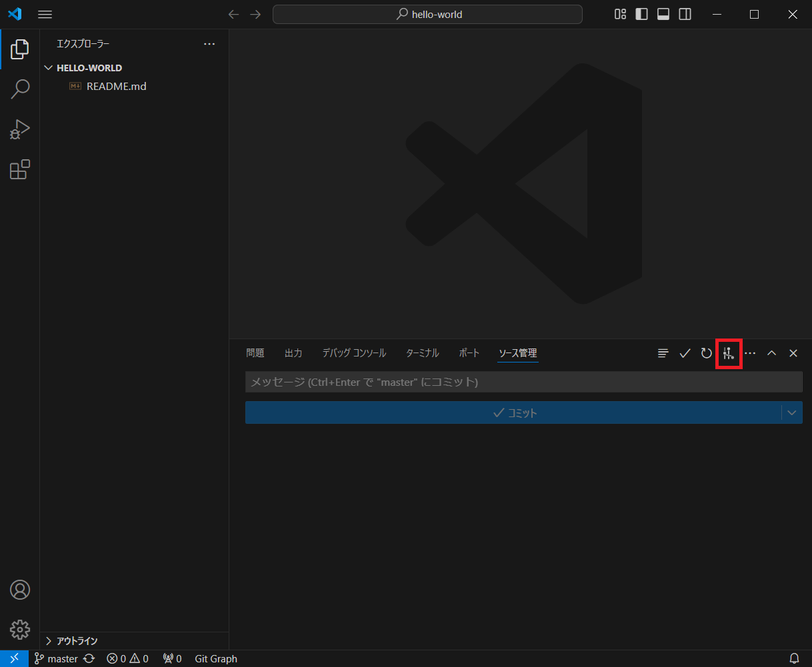Click the エクスプローラー panel title

(83, 44)
